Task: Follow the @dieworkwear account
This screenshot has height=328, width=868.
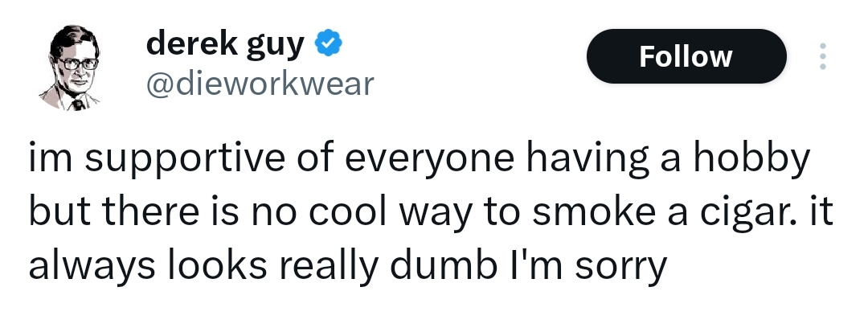Action: (686, 56)
